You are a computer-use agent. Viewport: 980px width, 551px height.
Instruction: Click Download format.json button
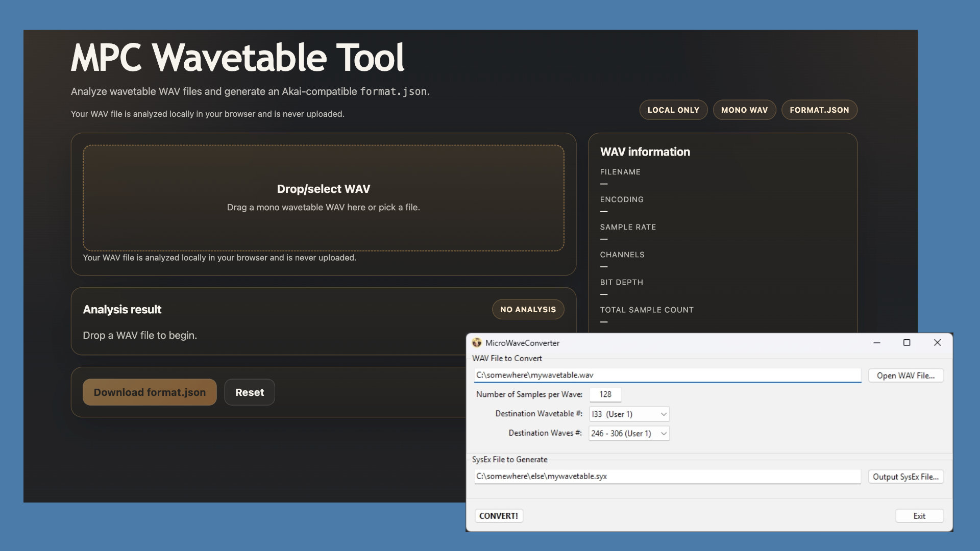(150, 392)
